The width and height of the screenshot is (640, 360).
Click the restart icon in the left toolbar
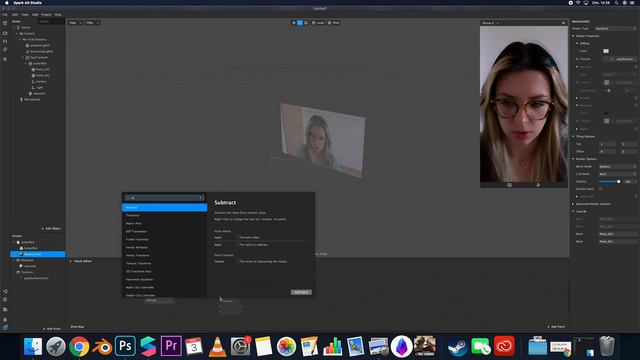coord(5,49)
